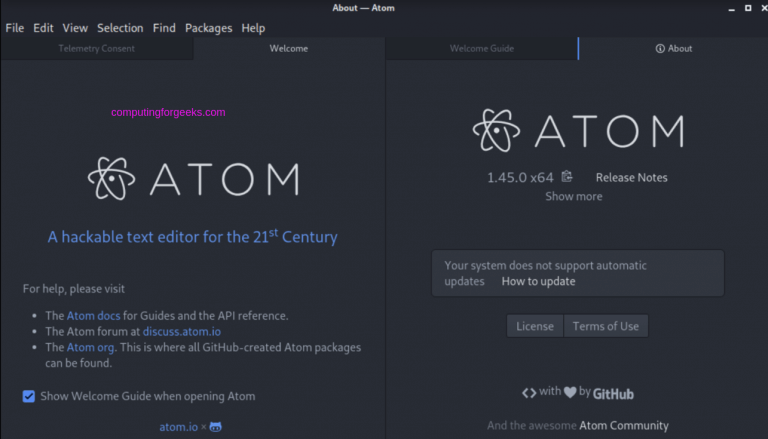
Task: Click the atom.io link at the bottom
Action: (x=178, y=427)
